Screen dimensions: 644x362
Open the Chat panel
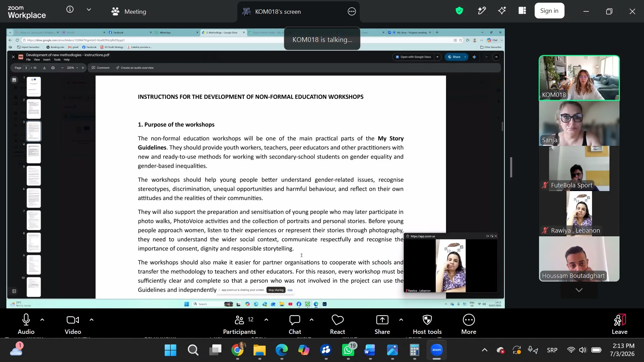(295, 324)
